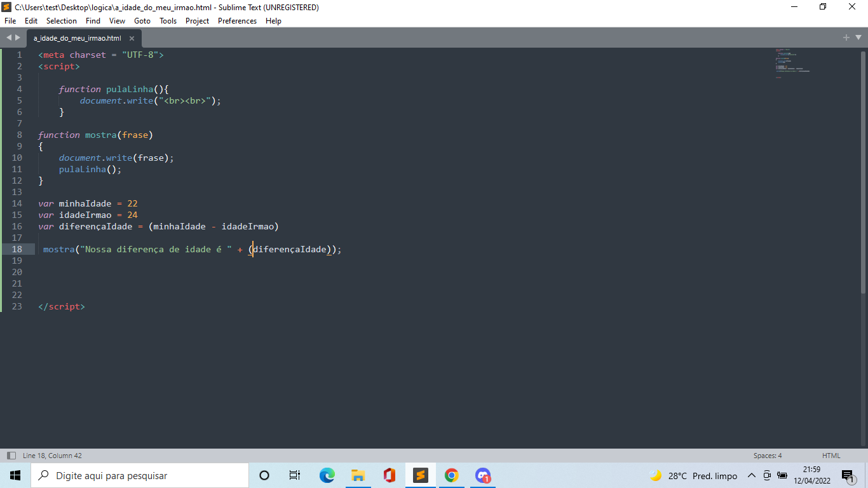Open Task View in taskbar
This screenshot has height=488, width=868.
pyautogui.click(x=295, y=475)
